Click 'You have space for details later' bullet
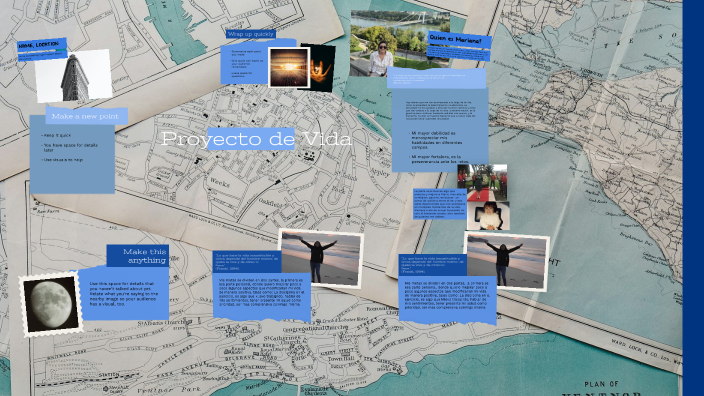 point(70,147)
